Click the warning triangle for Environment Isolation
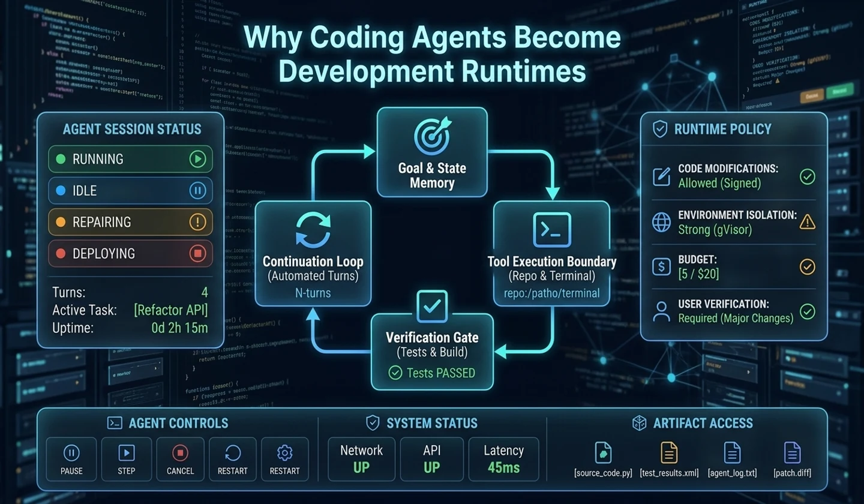 pyautogui.click(x=808, y=222)
